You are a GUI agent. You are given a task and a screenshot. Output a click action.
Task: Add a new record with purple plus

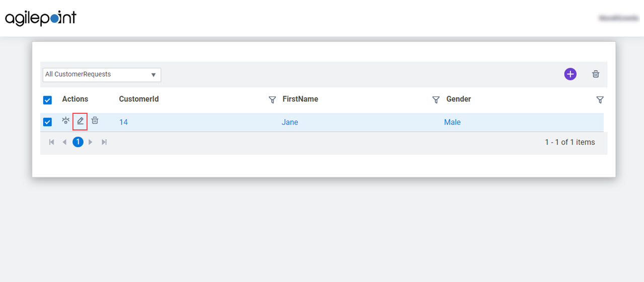point(570,74)
